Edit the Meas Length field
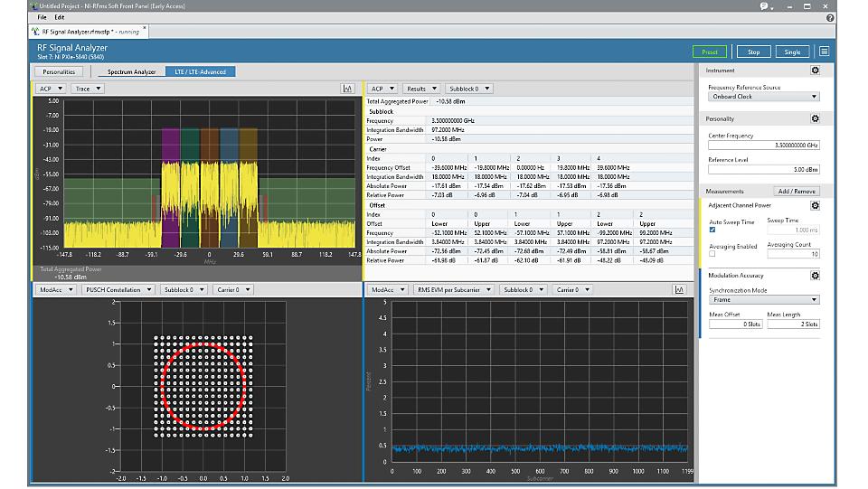 coord(793,324)
